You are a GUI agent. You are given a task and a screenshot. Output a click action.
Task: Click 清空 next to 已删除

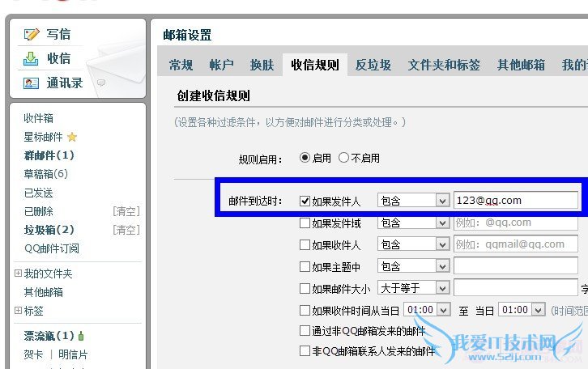[x=126, y=211]
